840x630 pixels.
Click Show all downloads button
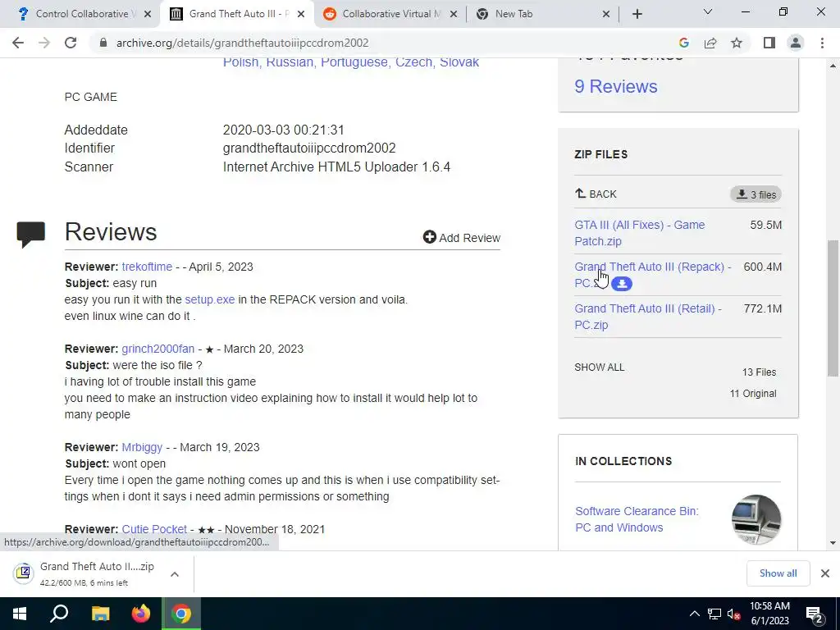[778, 573]
